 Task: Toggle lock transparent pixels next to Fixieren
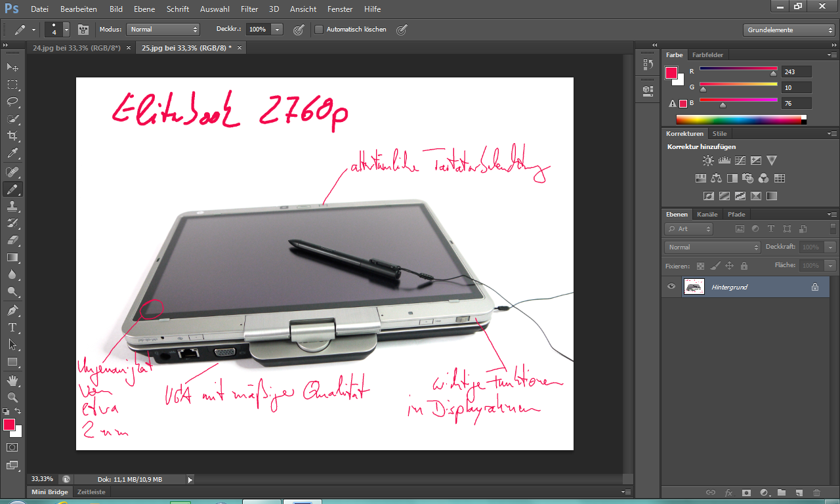pyautogui.click(x=700, y=266)
